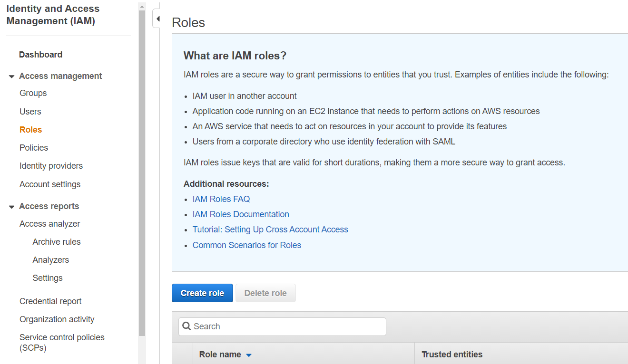
Task: Click the roles Search field
Action: (285, 326)
